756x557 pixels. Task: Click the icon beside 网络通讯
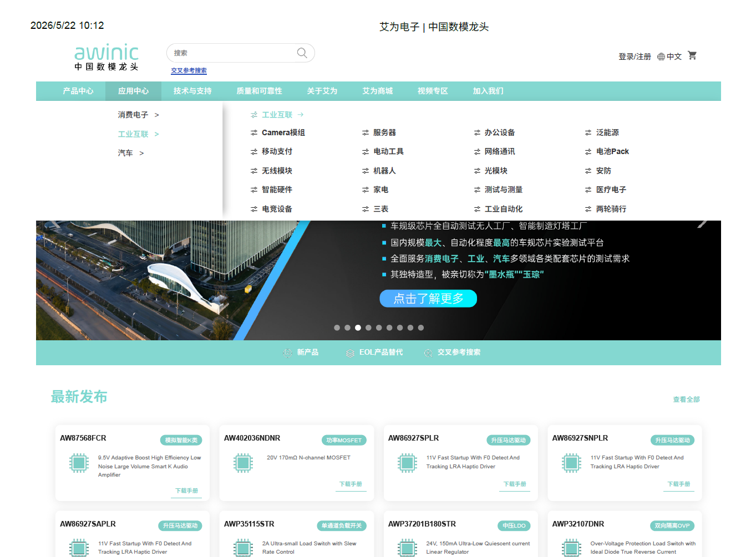tap(477, 151)
